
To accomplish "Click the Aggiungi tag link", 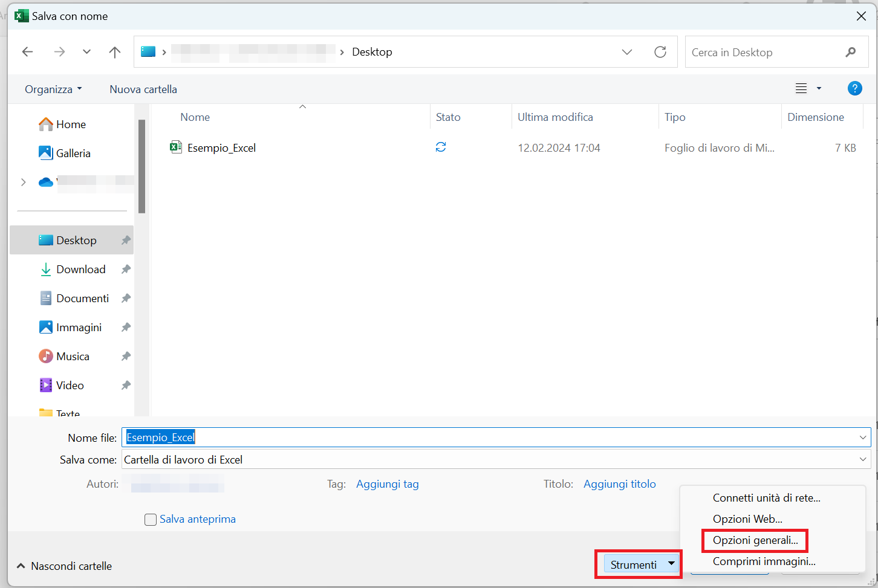I will click(388, 484).
